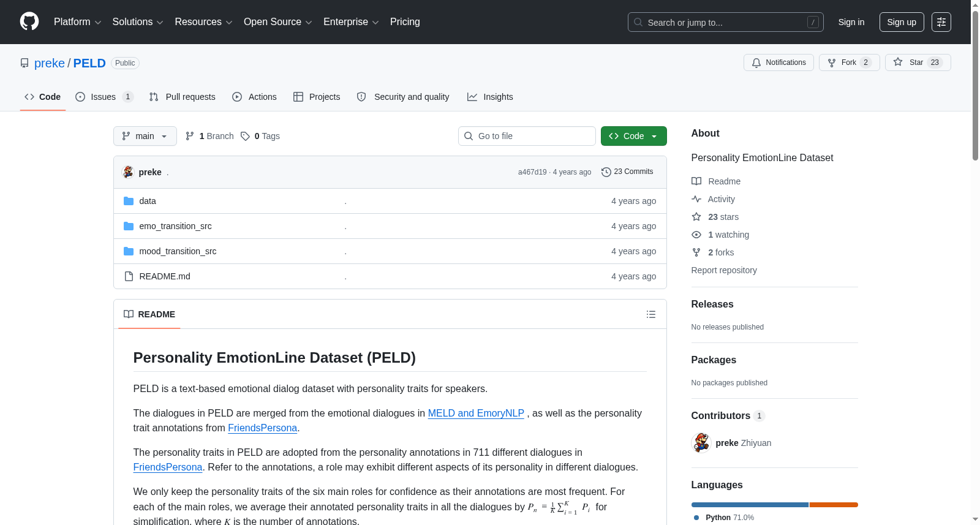This screenshot has width=980, height=525.
Task: Open the preke owner link
Action: click(x=50, y=63)
